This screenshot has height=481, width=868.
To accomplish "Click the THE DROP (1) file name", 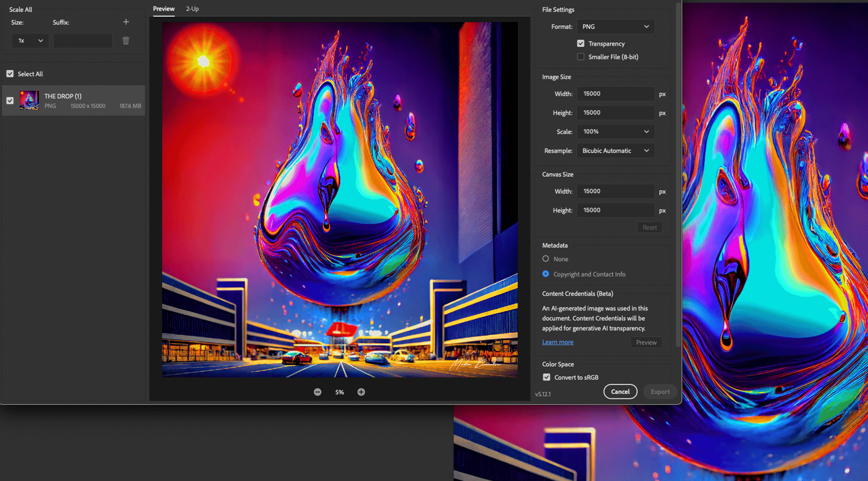I will point(63,96).
